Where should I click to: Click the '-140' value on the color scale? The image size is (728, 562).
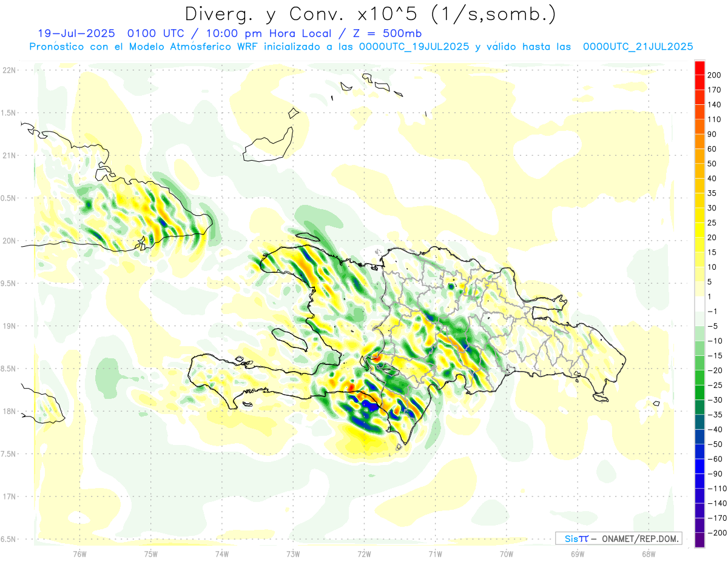click(716, 503)
